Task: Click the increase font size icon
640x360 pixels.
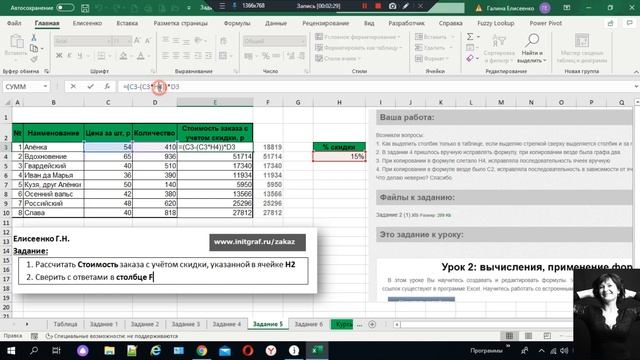Action: point(137,40)
